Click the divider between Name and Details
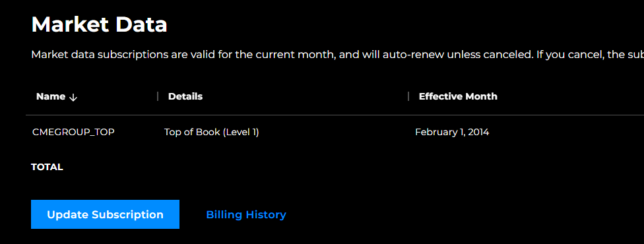Image resolution: width=644 pixels, height=244 pixels. pyautogui.click(x=158, y=96)
